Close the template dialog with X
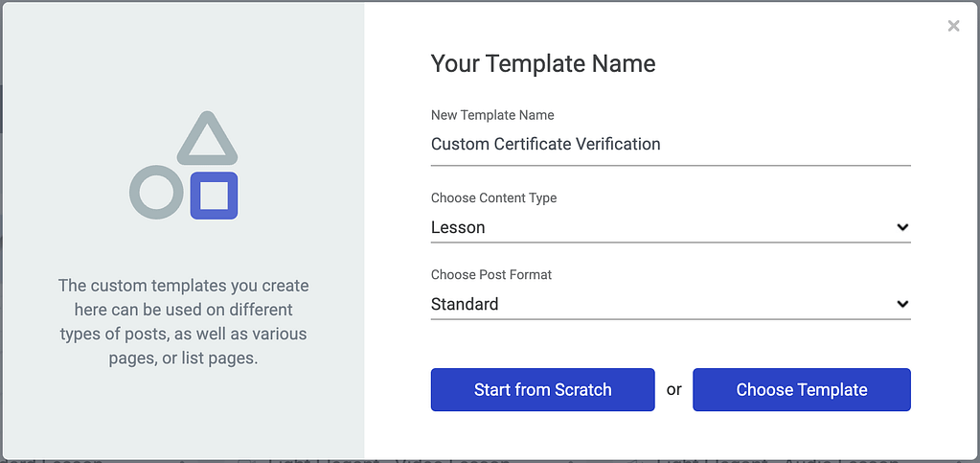980x463 pixels. pos(953,26)
